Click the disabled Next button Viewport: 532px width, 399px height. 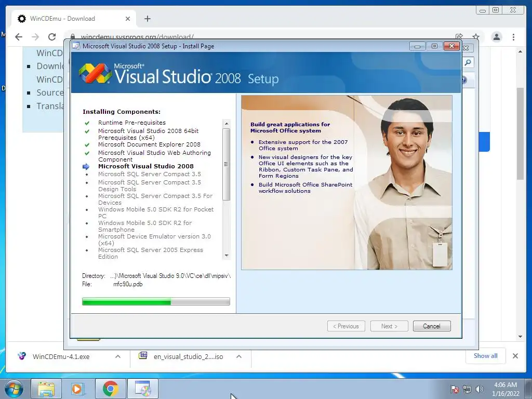(389, 326)
